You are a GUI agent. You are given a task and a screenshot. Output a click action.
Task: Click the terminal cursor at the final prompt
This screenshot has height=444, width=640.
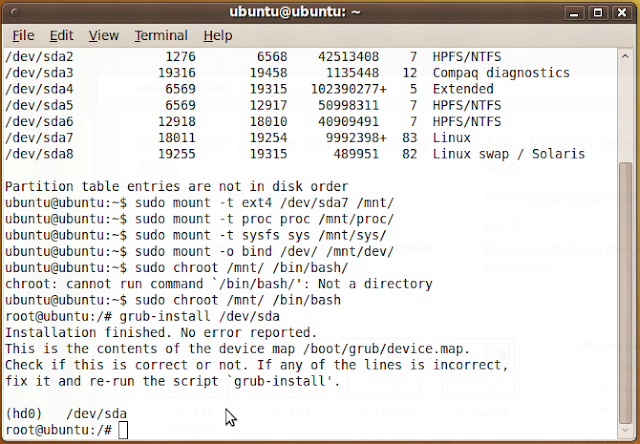point(123,430)
